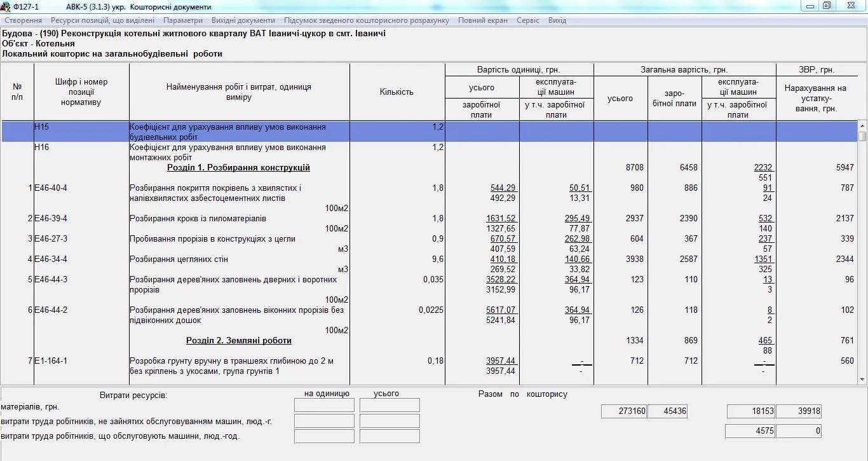Click estimate machines field 18153

coord(751,411)
